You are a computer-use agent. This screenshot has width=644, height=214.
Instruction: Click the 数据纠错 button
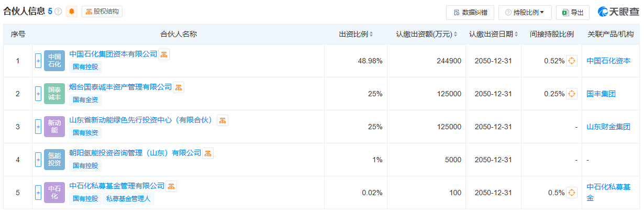470,12
